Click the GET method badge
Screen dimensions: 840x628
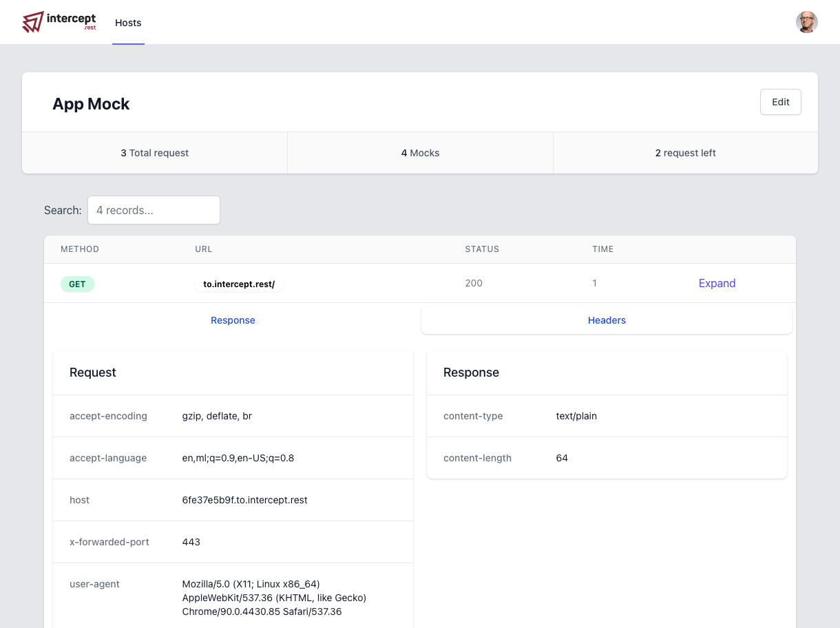pos(77,284)
